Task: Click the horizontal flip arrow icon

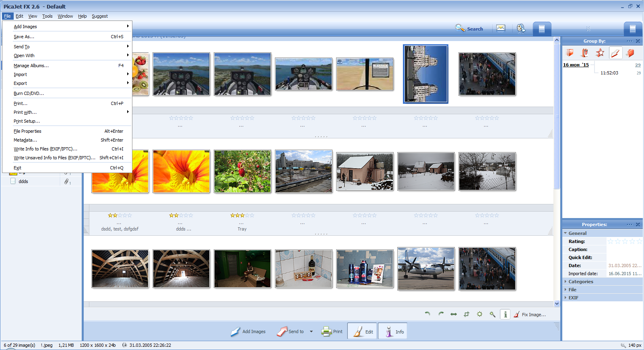Action: [x=454, y=314]
